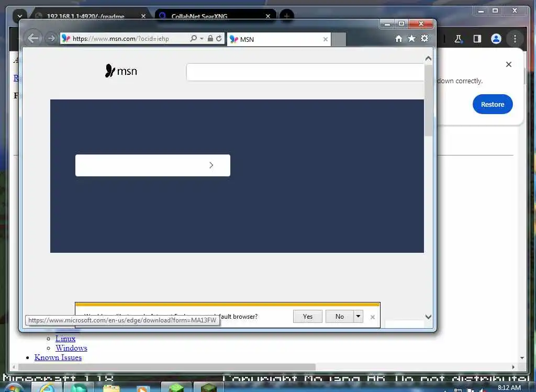536x392 pixels.
Task: Open Internet Explorer from the taskbar
Action: [x=47, y=388]
